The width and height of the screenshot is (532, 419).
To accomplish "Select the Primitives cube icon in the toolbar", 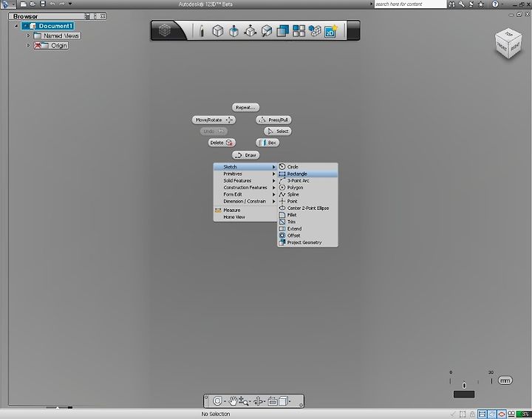I will point(217,31).
